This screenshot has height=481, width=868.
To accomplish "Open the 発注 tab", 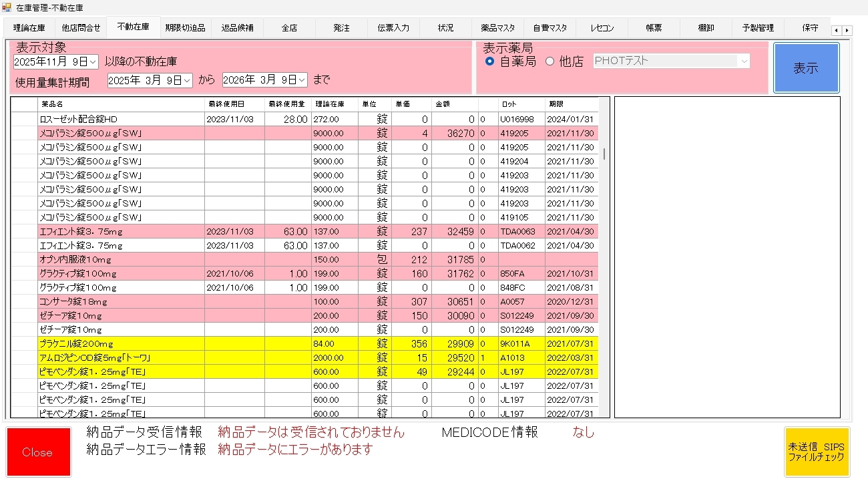I will [341, 28].
